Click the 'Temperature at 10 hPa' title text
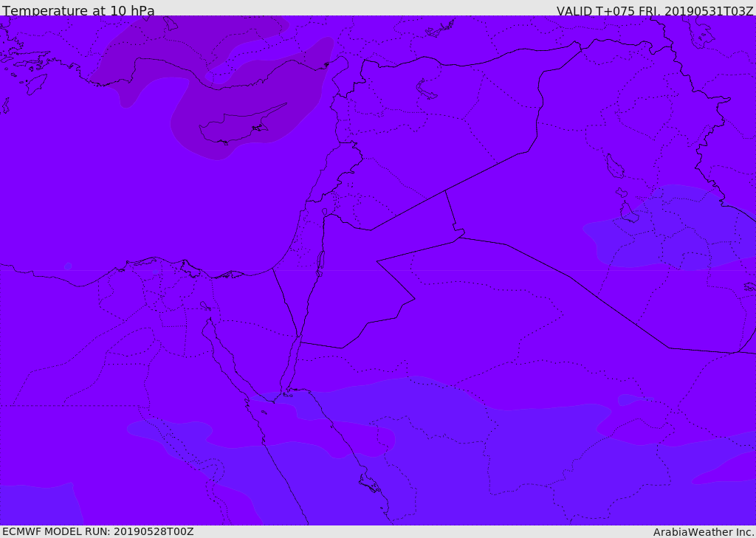Image resolution: width=756 pixels, height=538 pixels. pos(78,10)
